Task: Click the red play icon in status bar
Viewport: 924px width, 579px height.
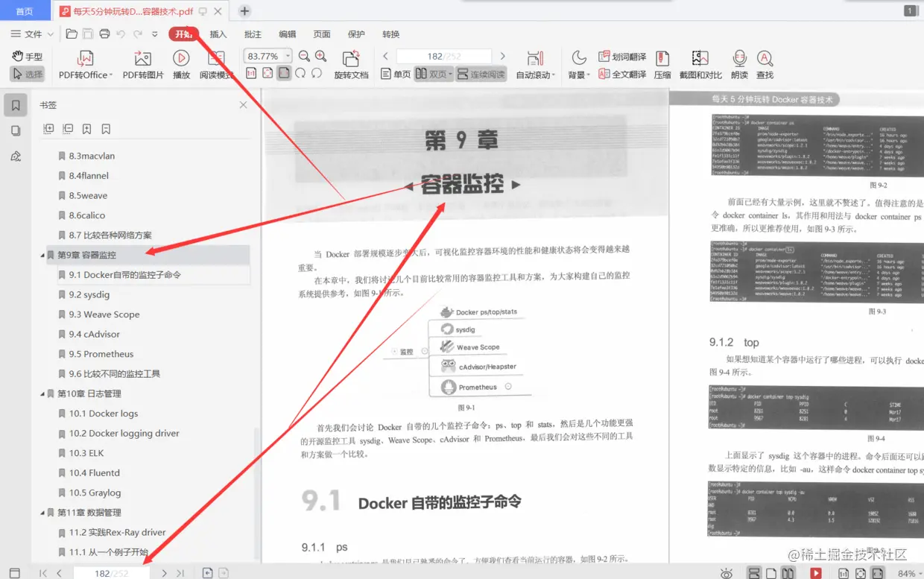Action: tap(816, 573)
